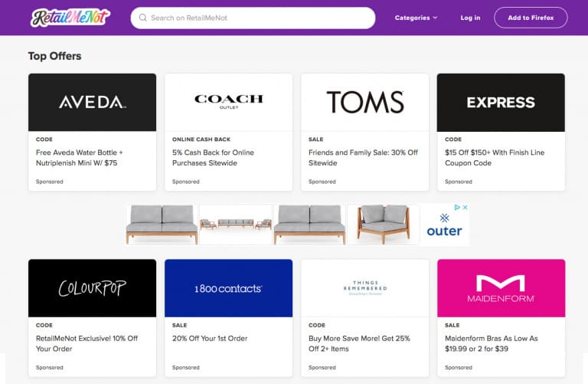Click CODE label on Things Remembered card
This screenshot has width=588, height=384.
click(317, 325)
